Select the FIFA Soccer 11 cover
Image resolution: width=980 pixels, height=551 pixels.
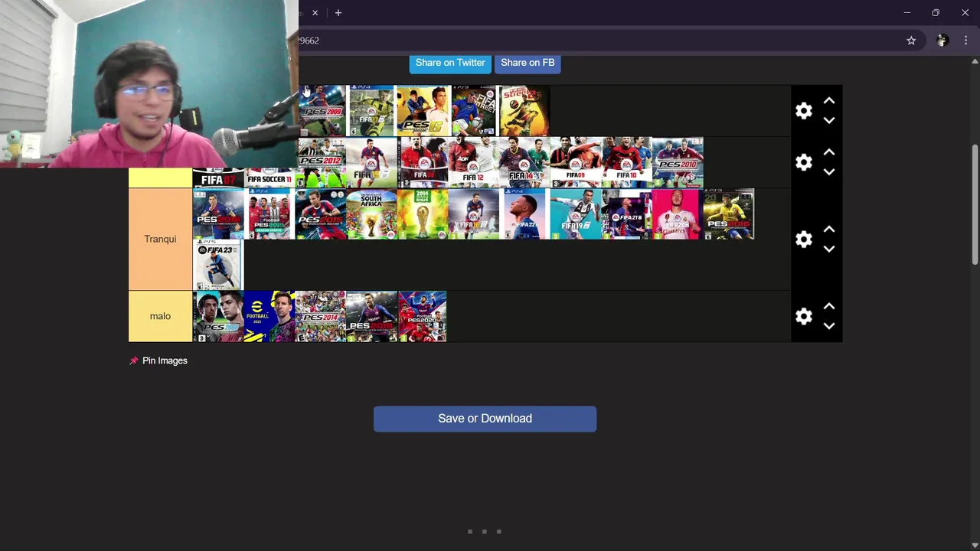point(269,178)
